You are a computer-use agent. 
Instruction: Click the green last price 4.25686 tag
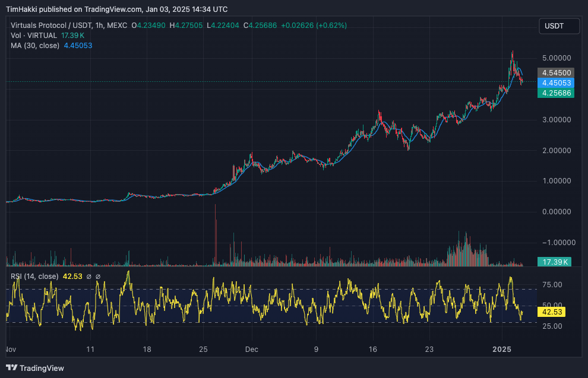click(x=556, y=93)
